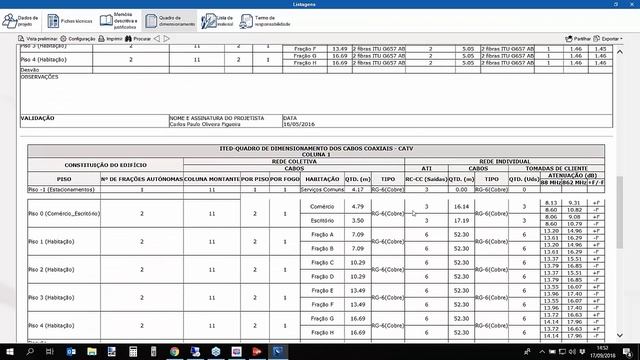This screenshot has width=640, height=360.
Task: Click the cable quantity value 17.19
Action: [x=461, y=220]
